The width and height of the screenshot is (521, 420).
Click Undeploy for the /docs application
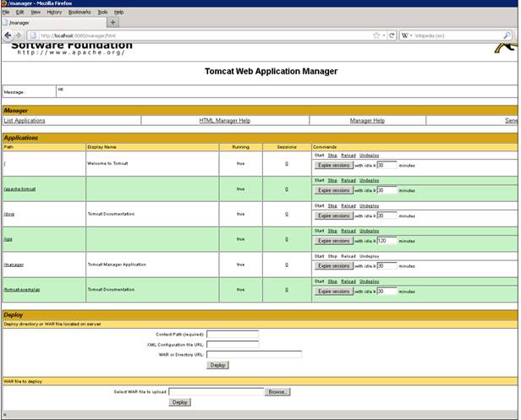pyautogui.click(x=369, y=205)
